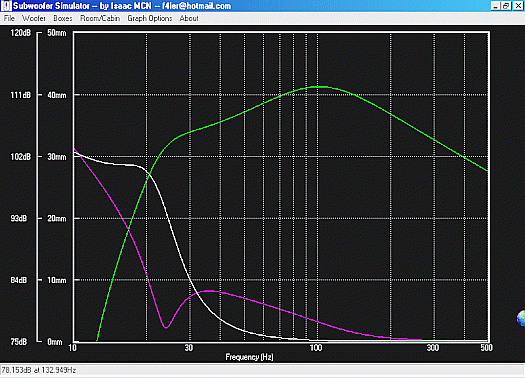Click the Frequency (Hz) axis title
This screenshot has height=378, width=525.
pos(249,357)
